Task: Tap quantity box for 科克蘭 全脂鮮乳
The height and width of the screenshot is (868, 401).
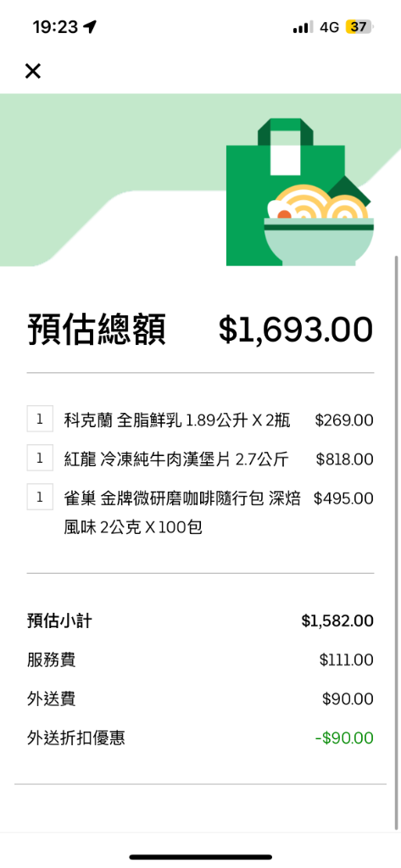Action: 40,419
